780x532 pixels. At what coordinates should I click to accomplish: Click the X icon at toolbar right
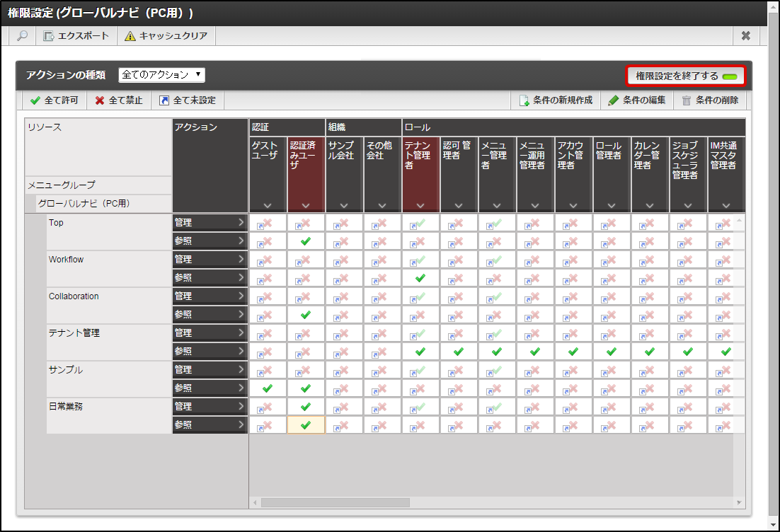point(745,36)
